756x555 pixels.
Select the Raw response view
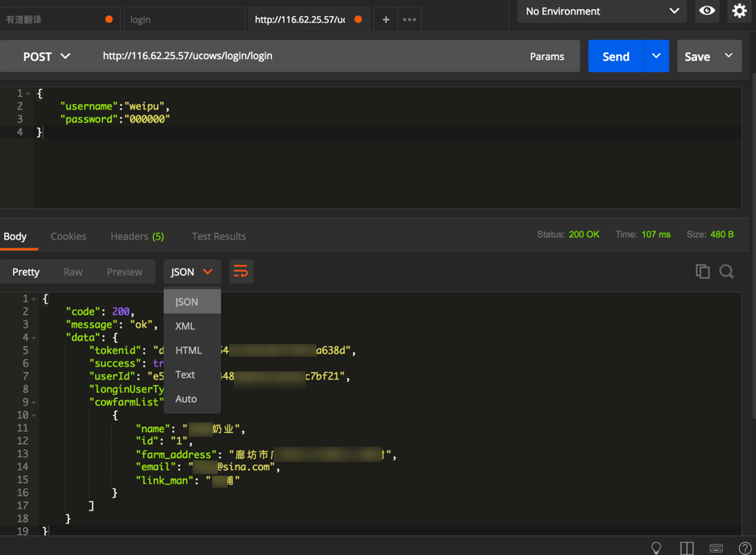(x=74, y=272)
